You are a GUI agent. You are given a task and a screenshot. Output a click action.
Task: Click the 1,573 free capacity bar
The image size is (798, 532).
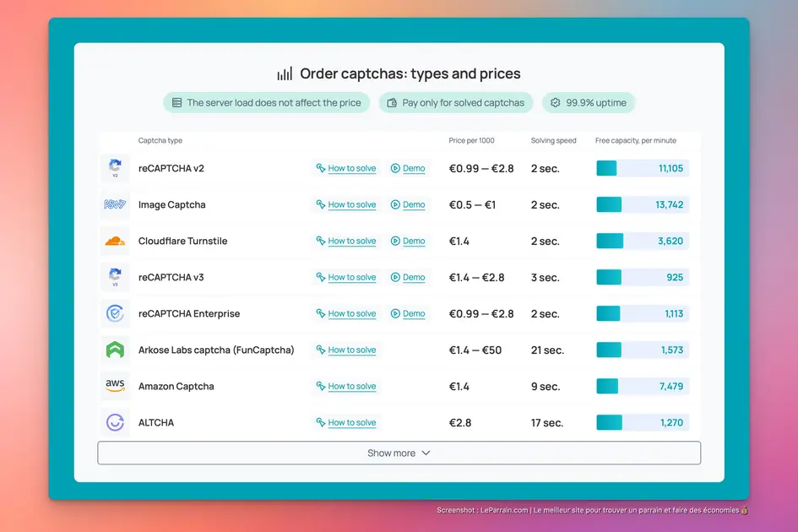point(643,350)
